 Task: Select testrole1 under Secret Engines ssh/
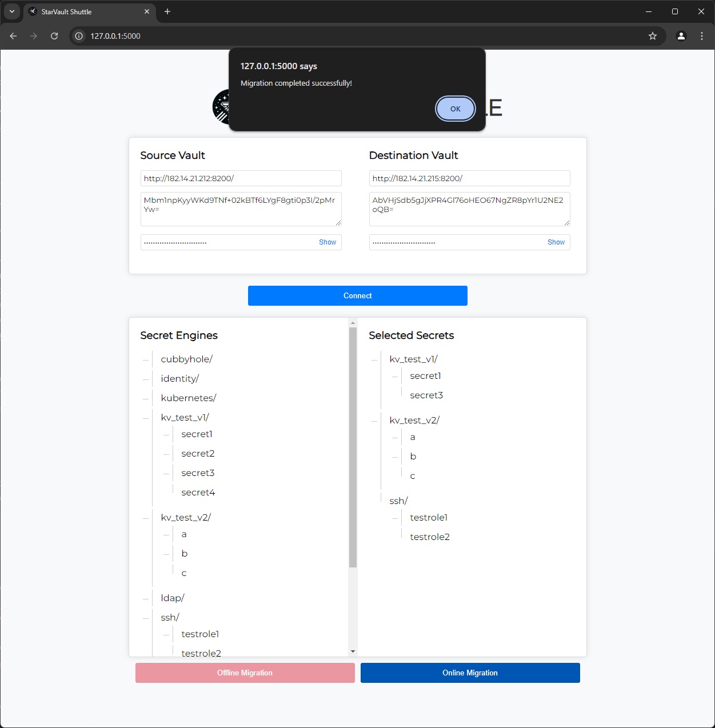pyautogui.click(x=200, y=634)
